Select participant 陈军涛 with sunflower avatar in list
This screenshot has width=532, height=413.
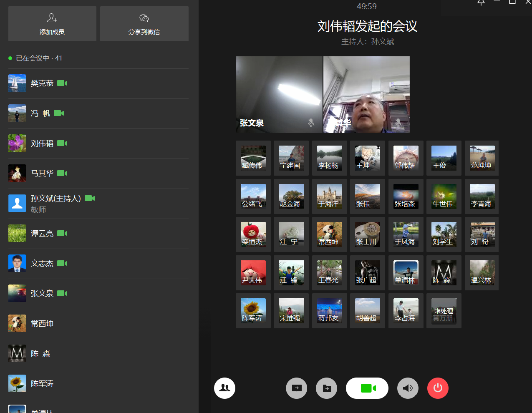(x=42, y=384)
